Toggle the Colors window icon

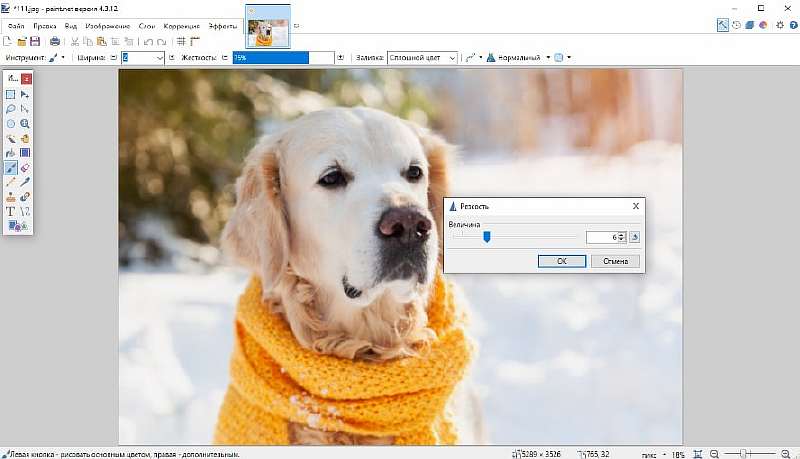click(763, 25)
